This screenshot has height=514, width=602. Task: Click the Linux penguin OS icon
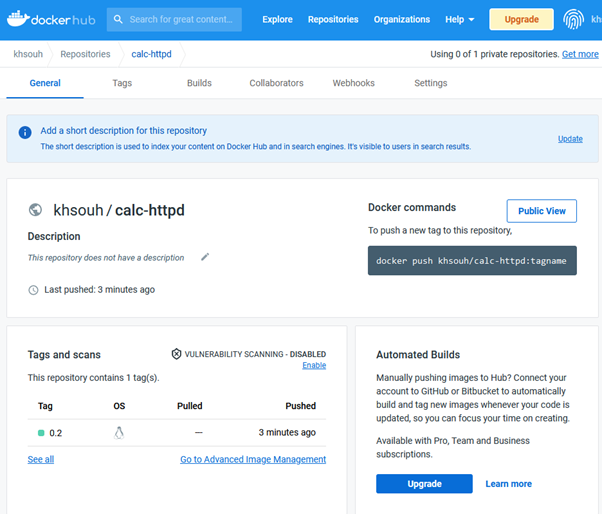(x=119, y=433)
